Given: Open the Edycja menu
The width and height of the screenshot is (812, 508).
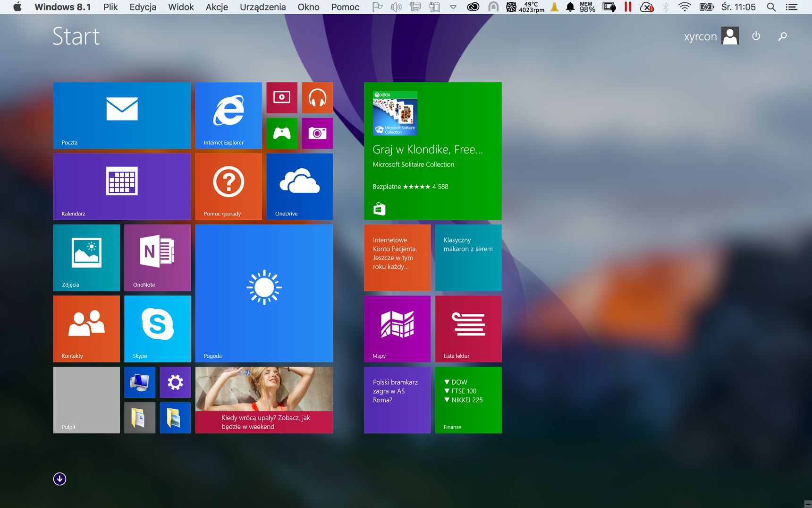Looking at the screenshot, I should 143,7.
